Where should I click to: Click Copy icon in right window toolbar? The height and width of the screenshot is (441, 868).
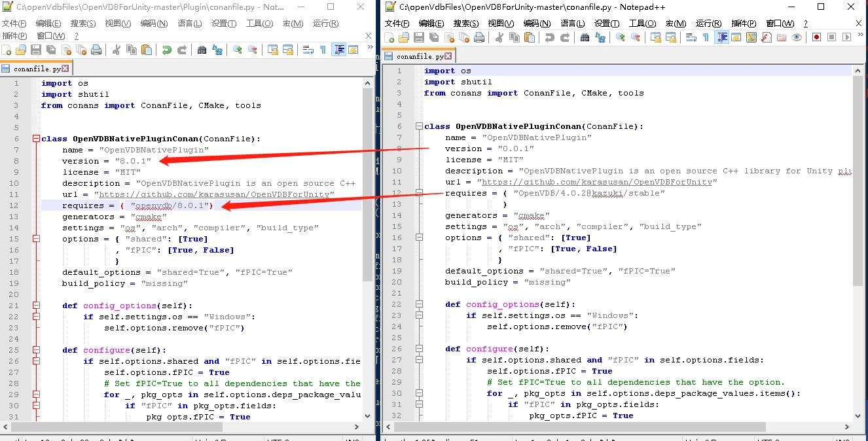[x=515, y=37]
